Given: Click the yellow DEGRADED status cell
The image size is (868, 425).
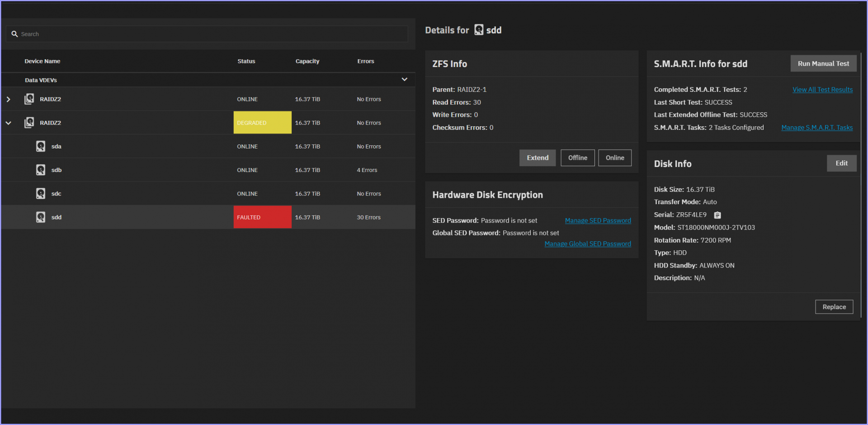Looking at the screenshot, I should 262,123.
